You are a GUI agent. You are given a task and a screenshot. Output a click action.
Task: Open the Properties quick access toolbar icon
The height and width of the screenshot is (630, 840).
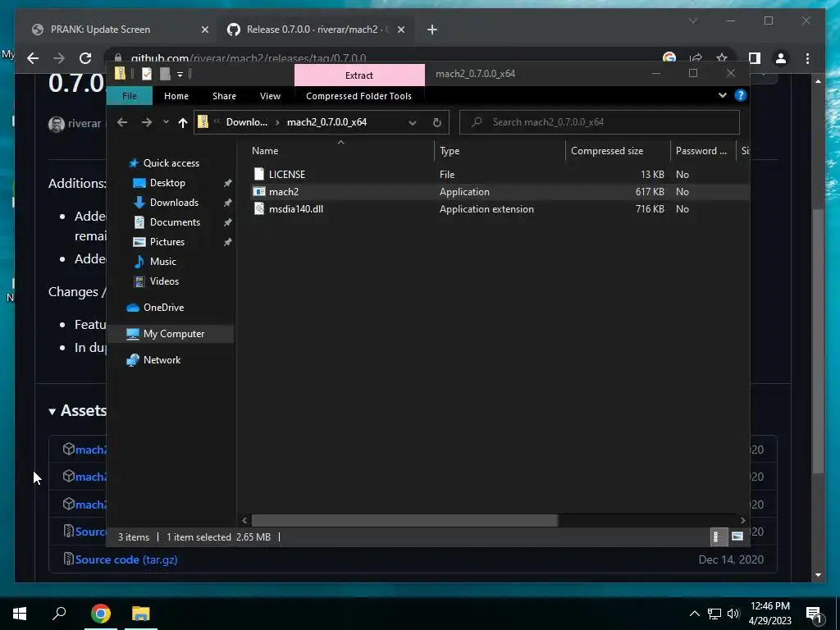147,74
